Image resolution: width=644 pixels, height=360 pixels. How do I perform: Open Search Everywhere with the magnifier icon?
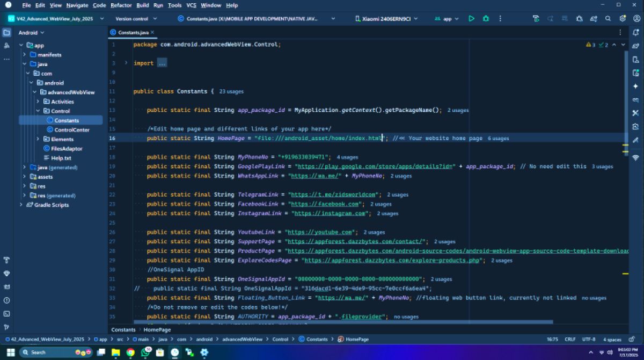click(x=608, y=18)
